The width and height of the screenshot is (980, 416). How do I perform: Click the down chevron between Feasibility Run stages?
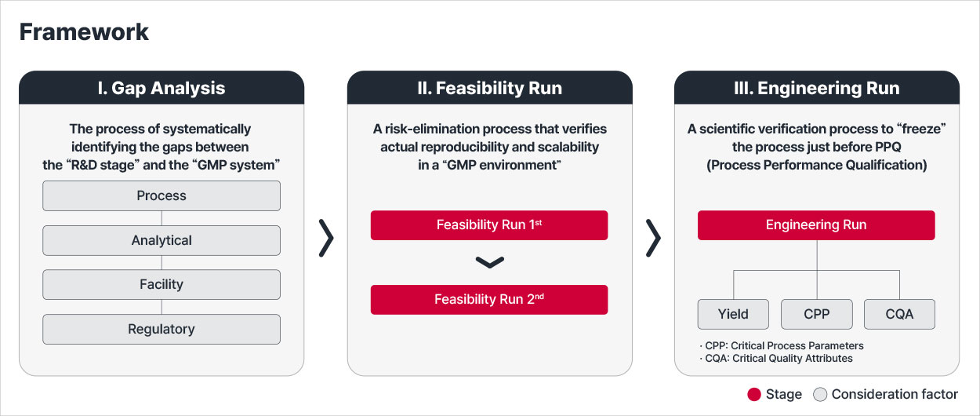pyautogui.click(x=489, y=262)
